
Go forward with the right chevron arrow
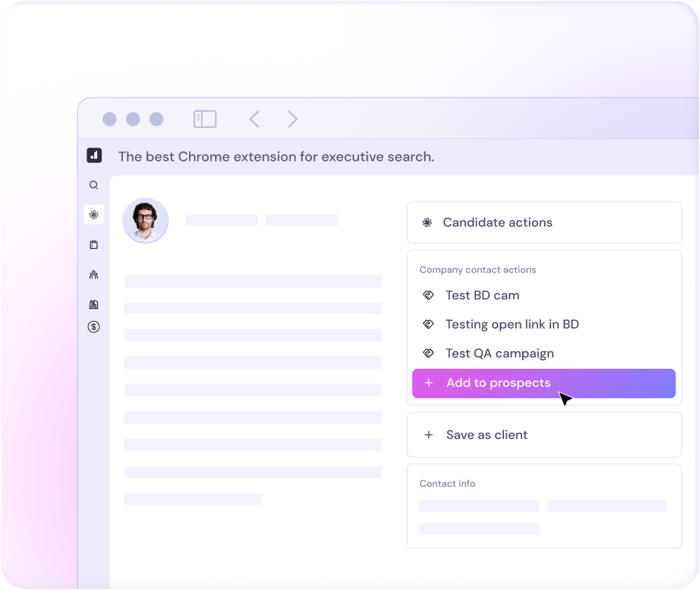(x=292, y=119)
